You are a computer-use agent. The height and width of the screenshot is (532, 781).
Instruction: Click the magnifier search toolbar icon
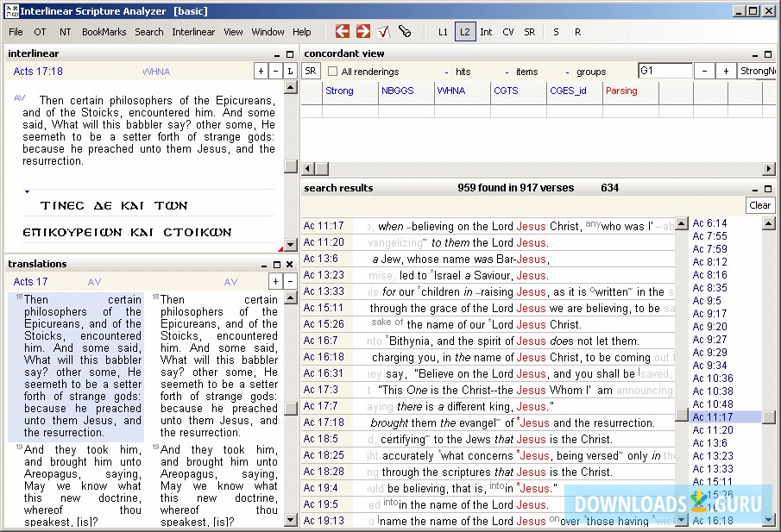404,32
